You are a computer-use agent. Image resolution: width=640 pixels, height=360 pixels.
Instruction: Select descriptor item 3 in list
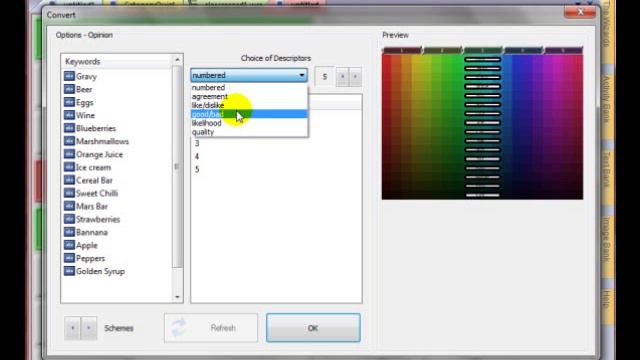click(197, 143)
